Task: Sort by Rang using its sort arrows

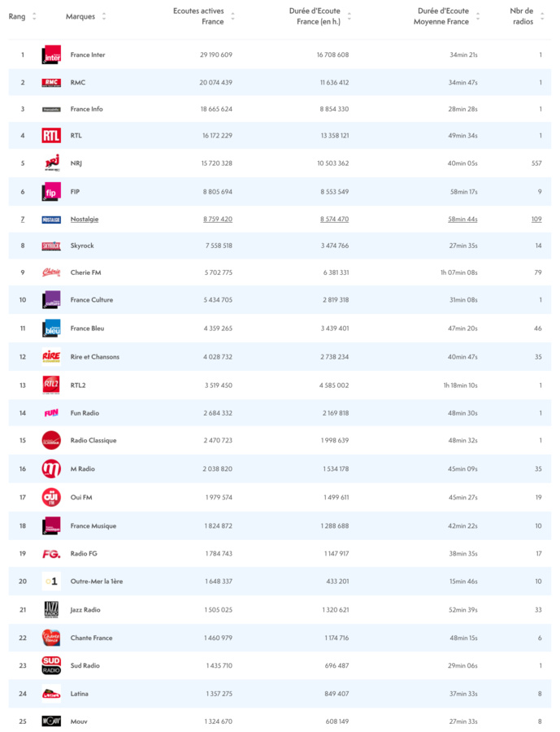Action: (33, 15)
